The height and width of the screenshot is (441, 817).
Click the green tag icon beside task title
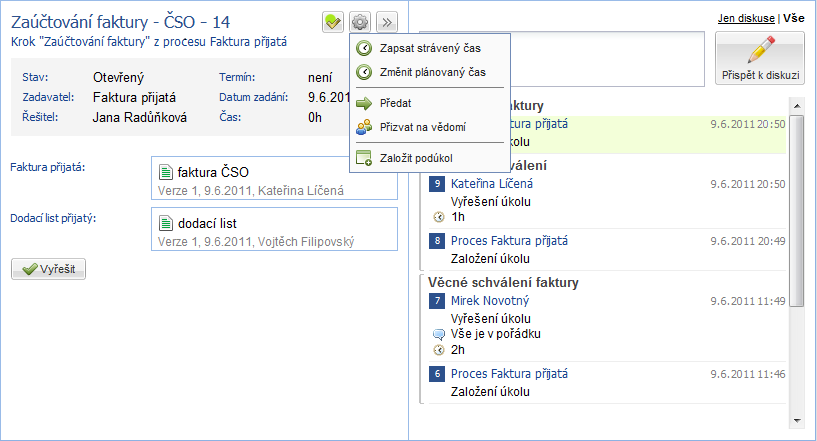click(334, 21)
